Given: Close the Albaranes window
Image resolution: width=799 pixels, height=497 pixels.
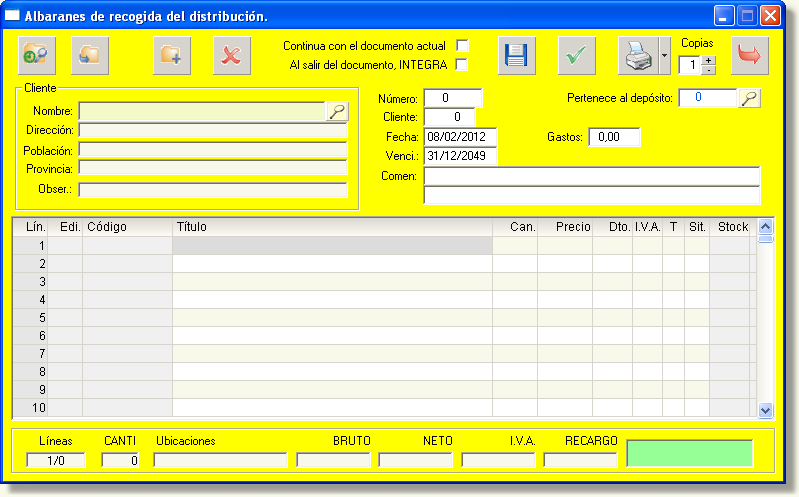Looking at the screenshot, I should click(770, 16).
